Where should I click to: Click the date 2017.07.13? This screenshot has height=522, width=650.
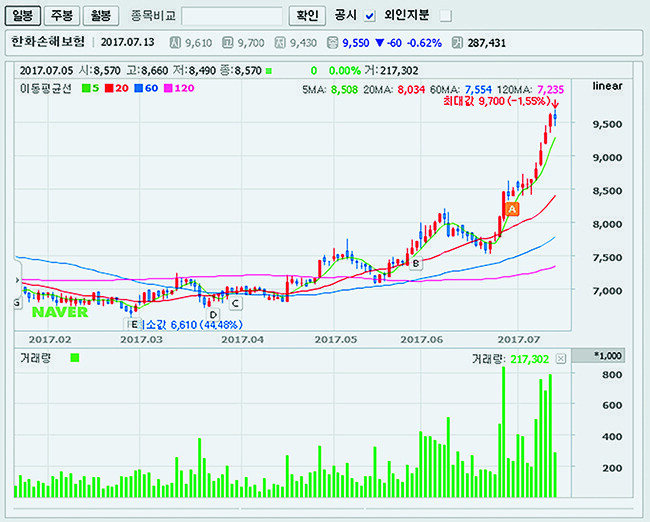[x=127, y=42]
